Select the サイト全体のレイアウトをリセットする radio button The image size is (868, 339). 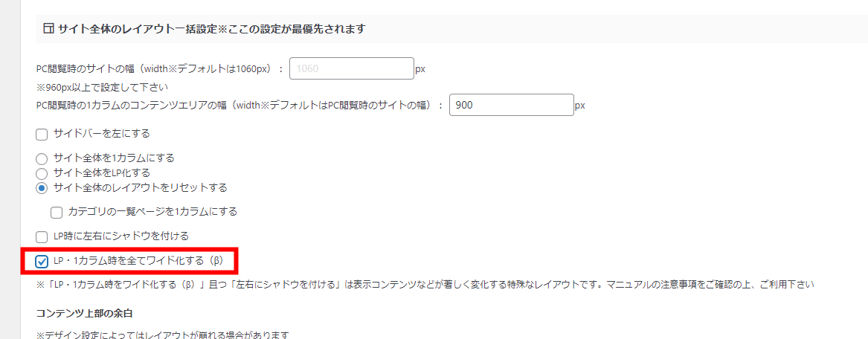42,188
